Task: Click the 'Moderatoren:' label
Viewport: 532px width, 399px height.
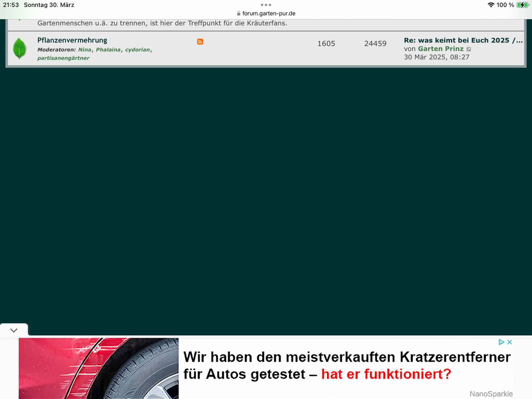Action: point(57,50)
